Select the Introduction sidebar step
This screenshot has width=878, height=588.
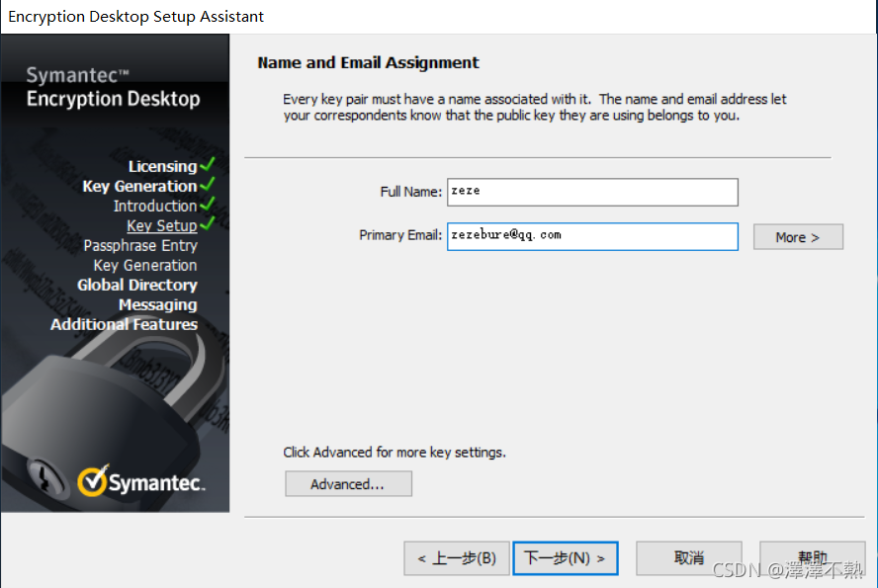[x=155, y=206]
